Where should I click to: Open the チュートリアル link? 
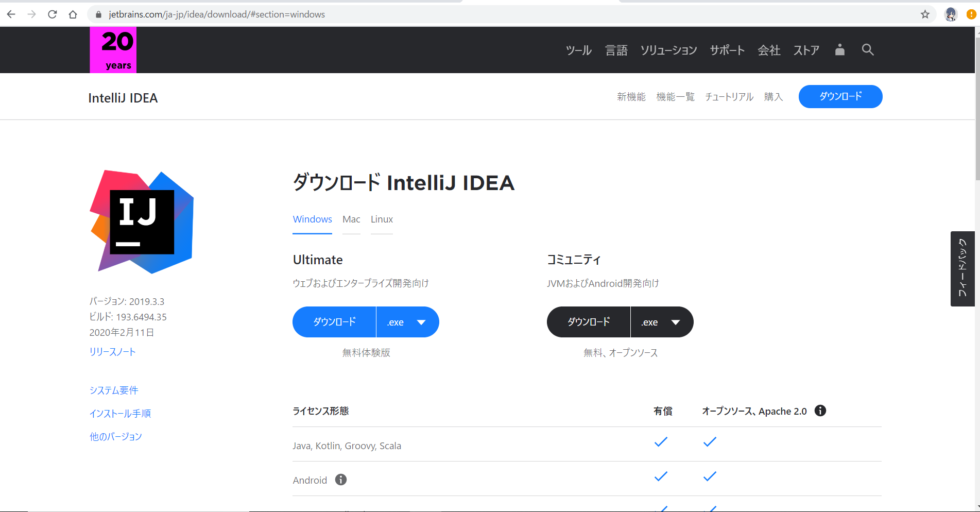[x=729, y=97]
